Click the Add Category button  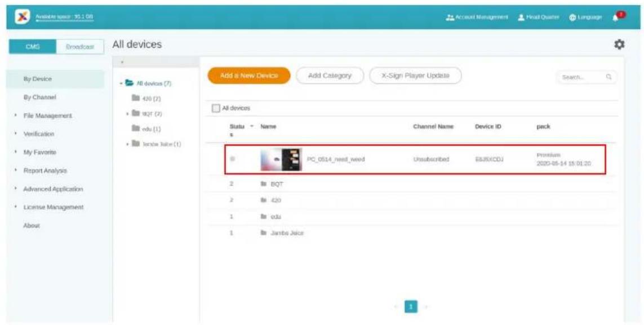(x=330, y=76)
